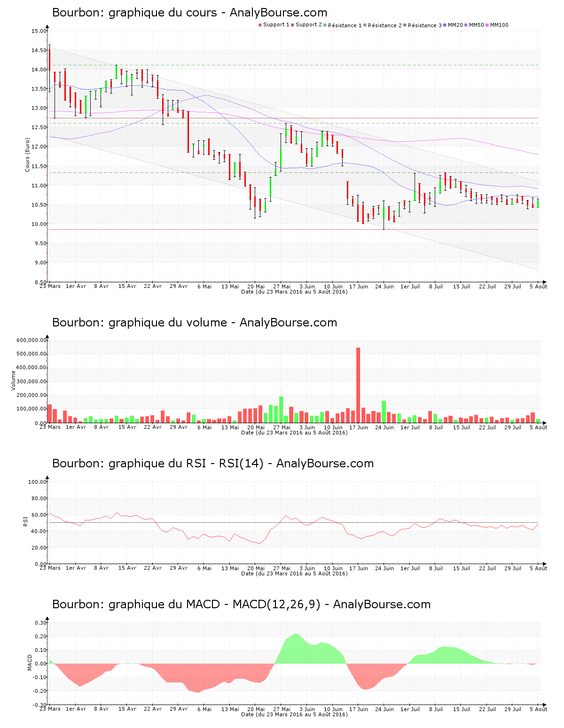Viewport: 564px width, 728px height.
Task: Select the Résistance 1 legend label
Action: tap(345, 25)
